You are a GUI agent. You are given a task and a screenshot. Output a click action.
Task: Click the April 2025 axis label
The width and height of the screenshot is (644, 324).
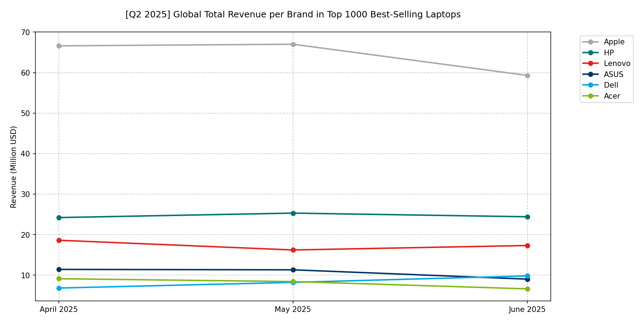pos(59,309)
